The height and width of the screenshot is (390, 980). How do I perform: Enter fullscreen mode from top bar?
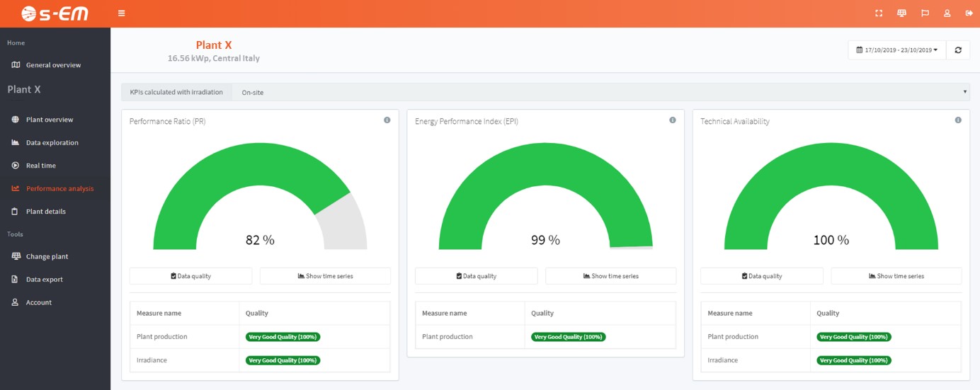[879, 13]
